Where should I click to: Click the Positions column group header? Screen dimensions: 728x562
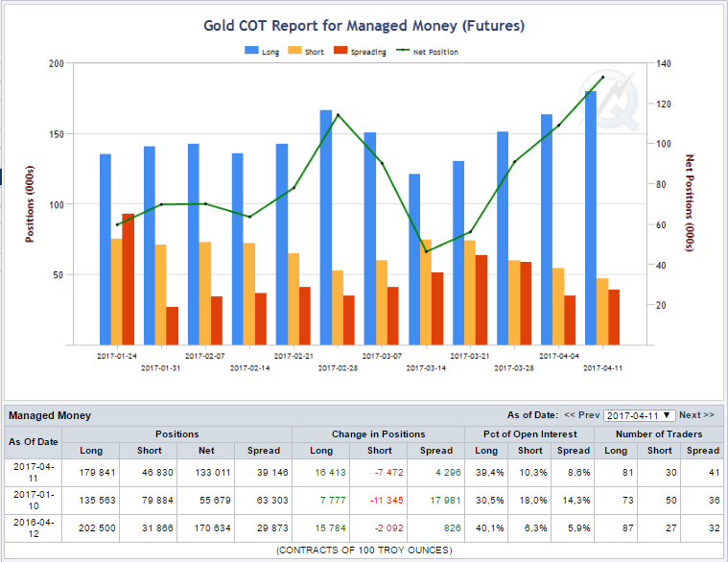(x=176, y=434)
